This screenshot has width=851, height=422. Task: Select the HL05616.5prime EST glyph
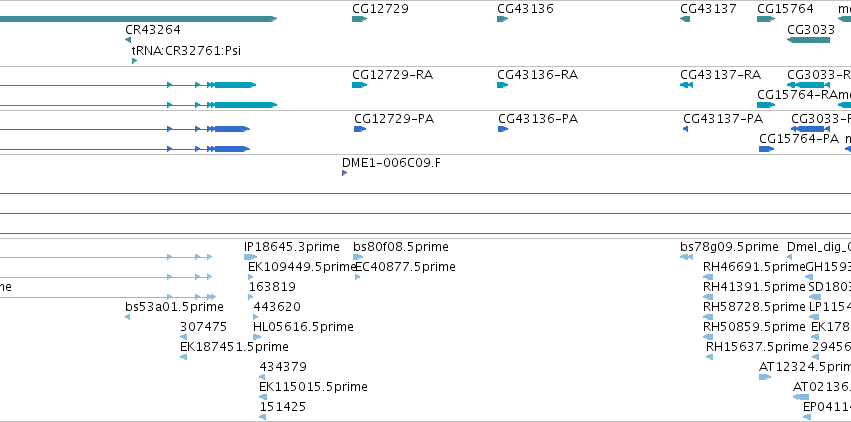click(257, 337)
